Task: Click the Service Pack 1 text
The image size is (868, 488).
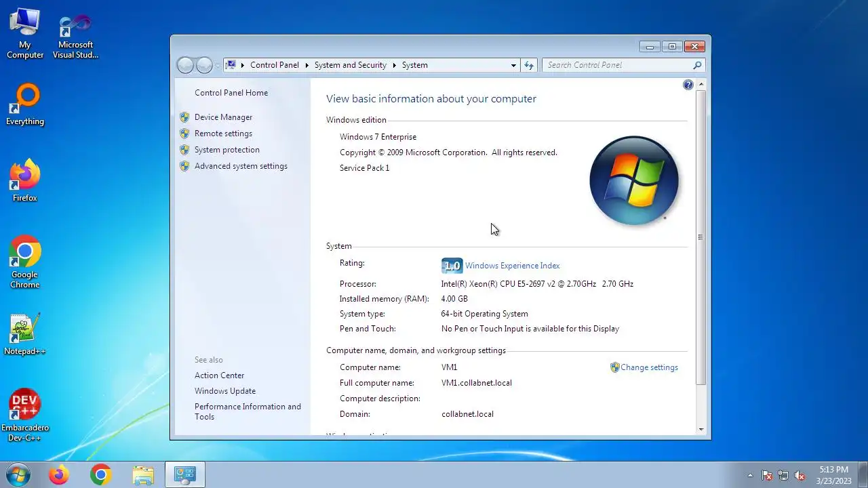Action: click(x=364, y=168)
